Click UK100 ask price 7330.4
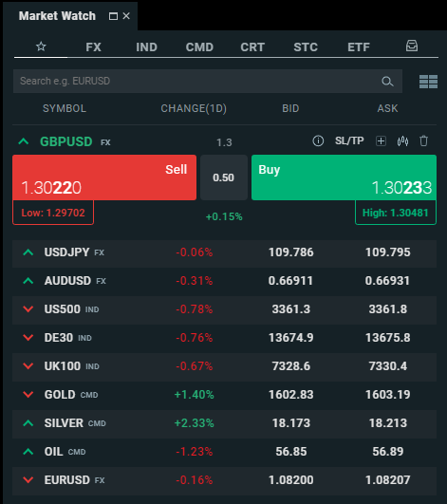Image resolution: width=447 pixels, height=504 pixels. click(x=388, y=366)
